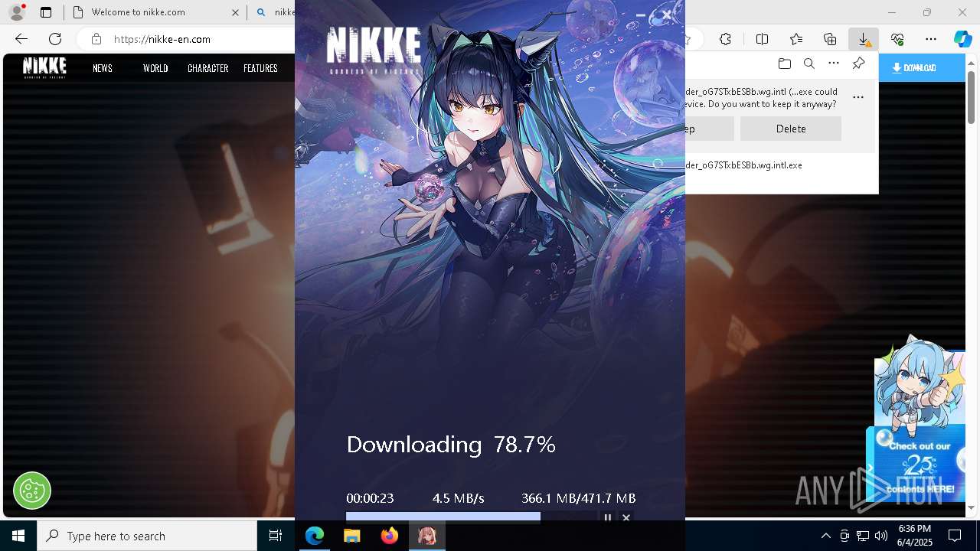View site information lock icon
Screen dimensions: 980x551
tap(96, 39)
